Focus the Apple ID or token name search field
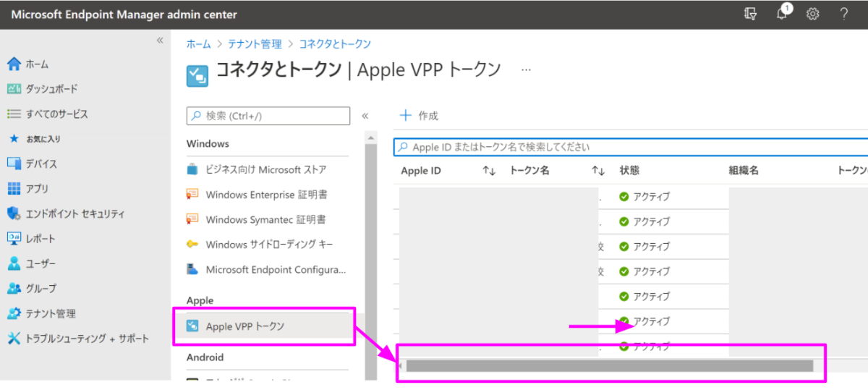The width and height of the screenshot is (868, 390). [631, 147]
